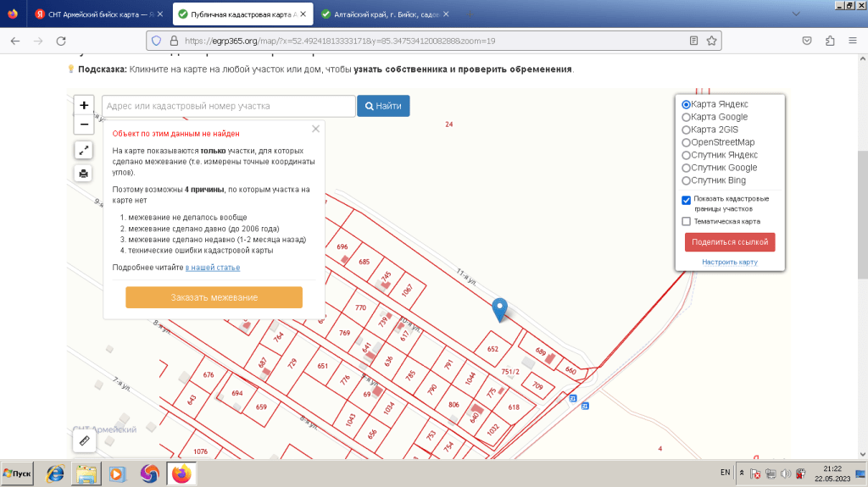Select parcel 676 on the map
Screen dimensions: 868x487
tap(209, 374)
